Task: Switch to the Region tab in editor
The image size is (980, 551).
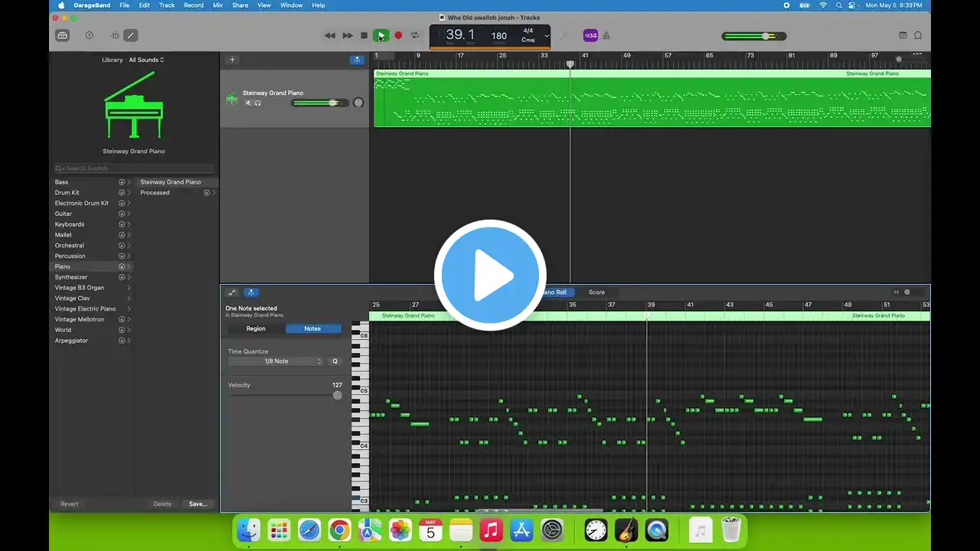Action: (x=256, y=328)
